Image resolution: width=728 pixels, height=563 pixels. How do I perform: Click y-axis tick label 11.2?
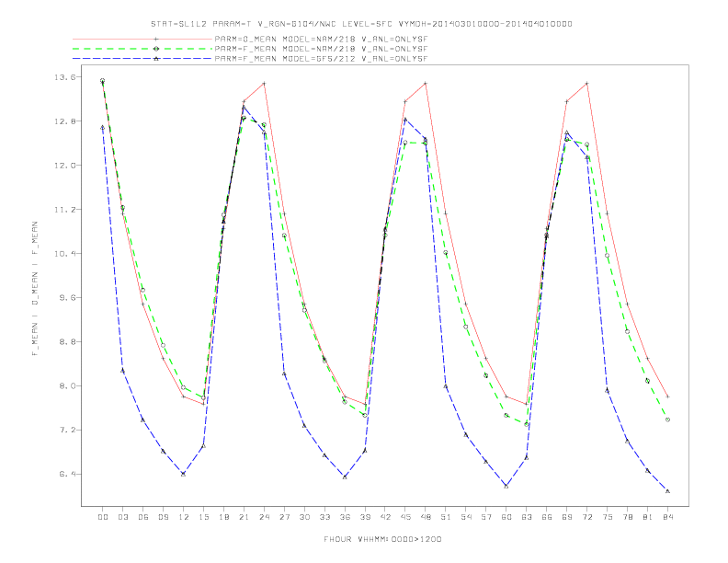[x=64, y=210]
